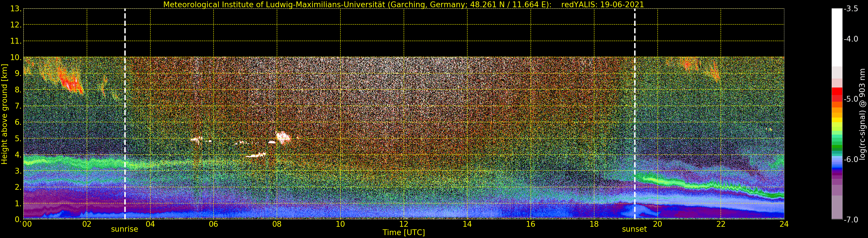The width and height of the screenshot is (868, 238).
Task: Click the "20" tick on the time axis
Action: (x=657, y=224)
